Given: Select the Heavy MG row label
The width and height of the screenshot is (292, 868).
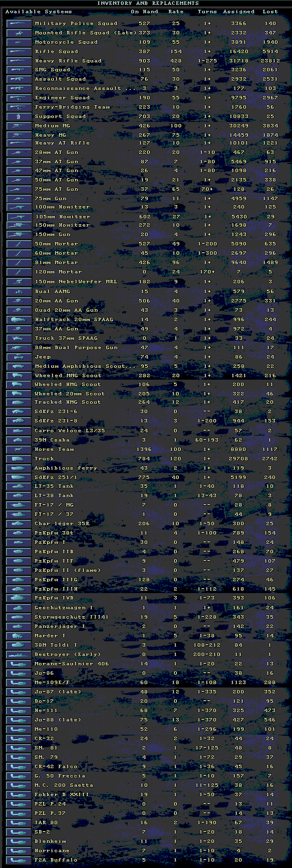Looking at the screenshot, I should point(51,135).
